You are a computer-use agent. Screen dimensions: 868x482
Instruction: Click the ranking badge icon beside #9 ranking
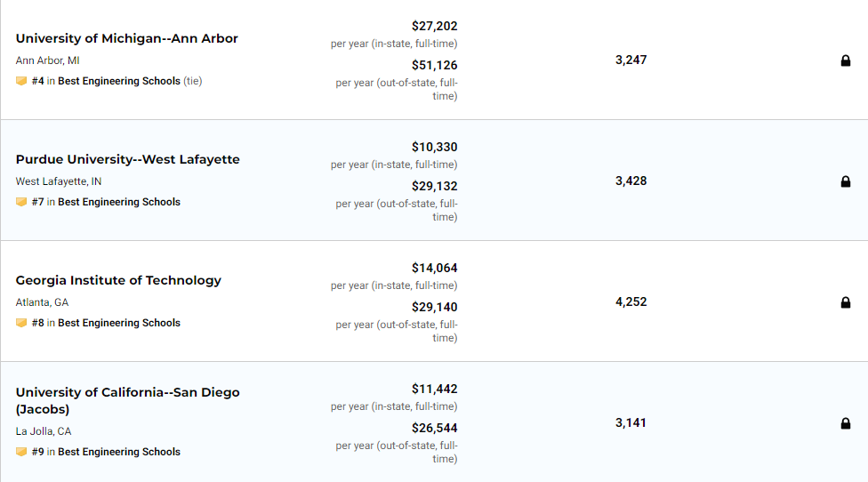point(21,452)
